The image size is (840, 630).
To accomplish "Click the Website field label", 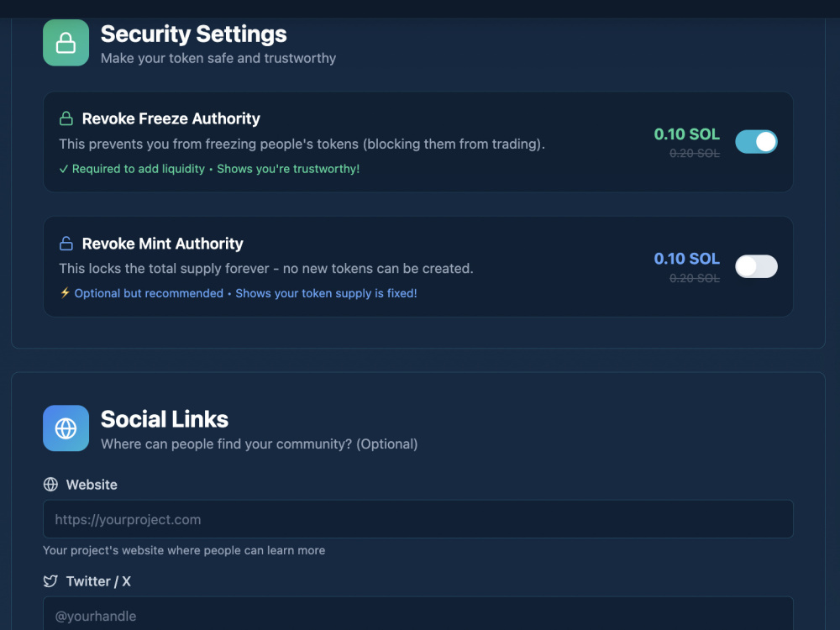I will (92, 485).
